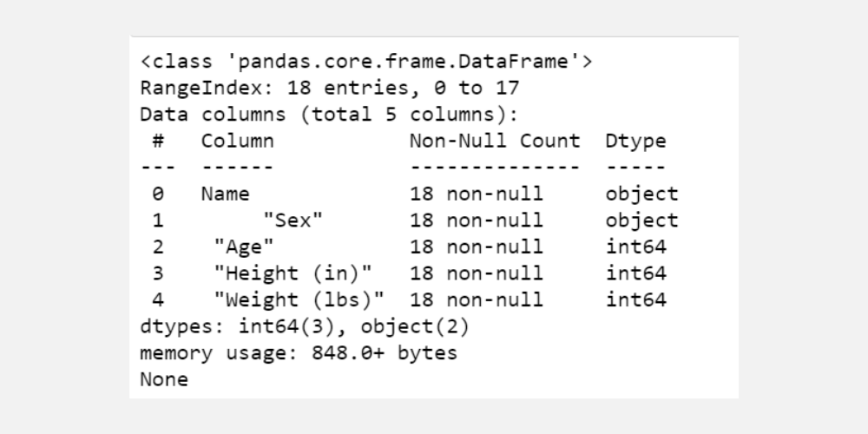Screen dimensions: 868x434
Task: Click the "Age" column name
Action: (x=244, y=247)
